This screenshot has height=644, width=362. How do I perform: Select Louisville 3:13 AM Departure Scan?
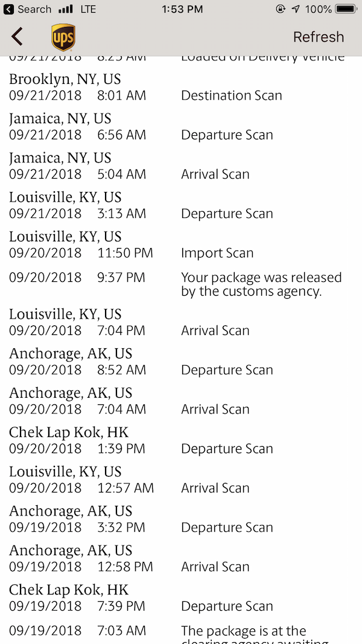[x=181, y=206]
